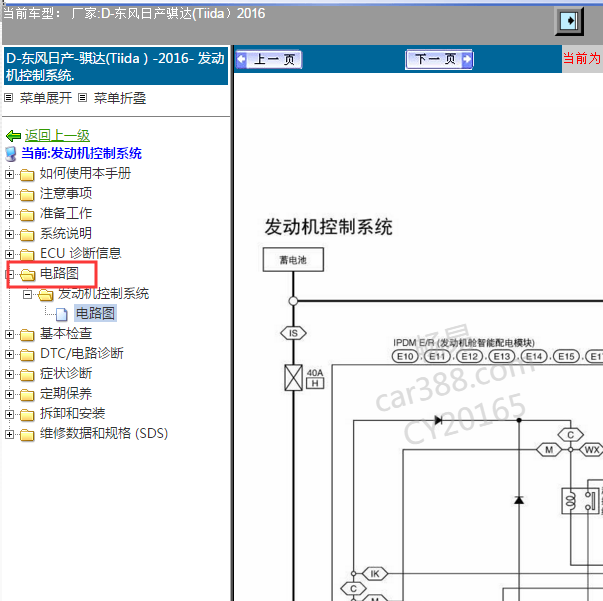Click the D-东风日产-骐达 panel title header

click(115, 66)
